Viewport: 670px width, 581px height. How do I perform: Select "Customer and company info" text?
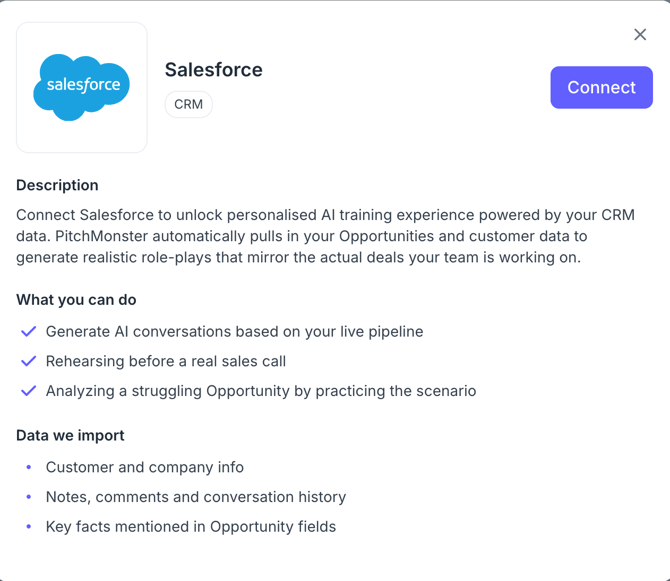(145, 467)
